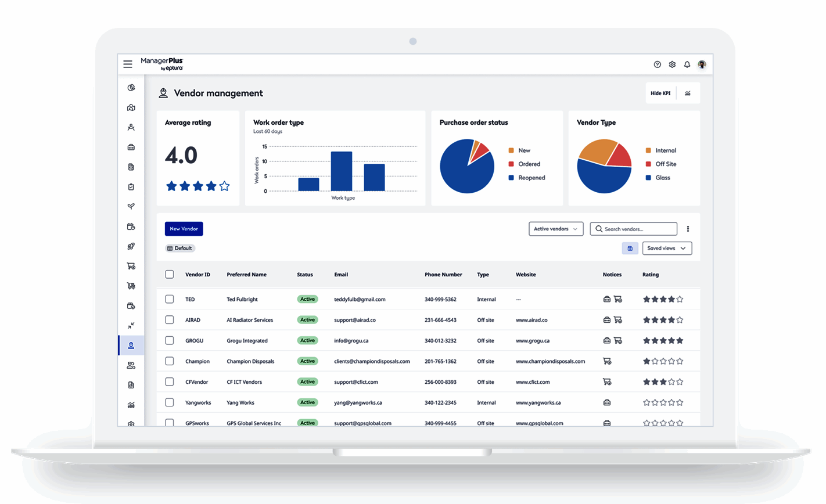Open the user avatar profile menu
Screen dimensions: 826x504
click(702, 64)
